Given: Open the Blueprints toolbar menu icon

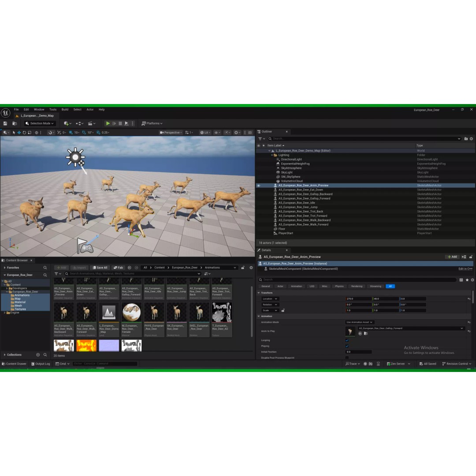Looking at the screenshot, I should tap(79, 123).
